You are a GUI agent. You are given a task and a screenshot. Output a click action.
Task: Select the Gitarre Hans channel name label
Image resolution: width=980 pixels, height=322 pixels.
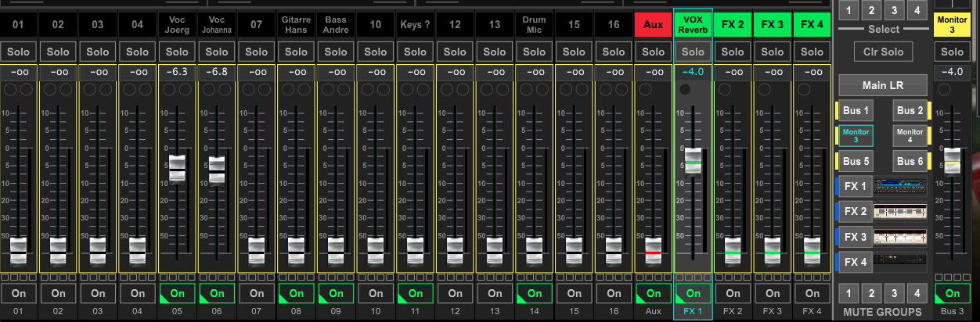click(296, 24)
